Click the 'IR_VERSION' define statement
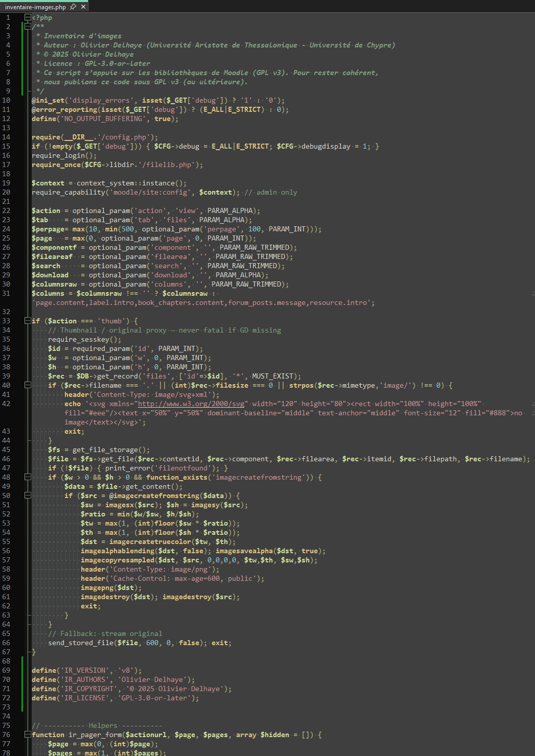 86,670
